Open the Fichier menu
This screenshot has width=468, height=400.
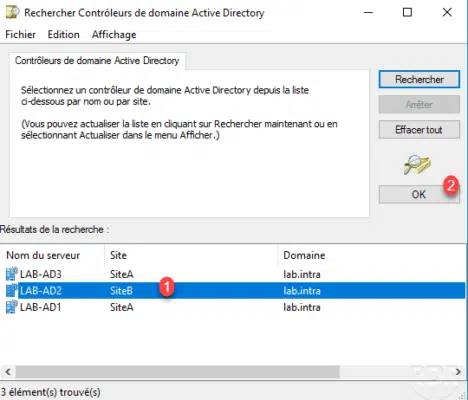pos(21,34)
